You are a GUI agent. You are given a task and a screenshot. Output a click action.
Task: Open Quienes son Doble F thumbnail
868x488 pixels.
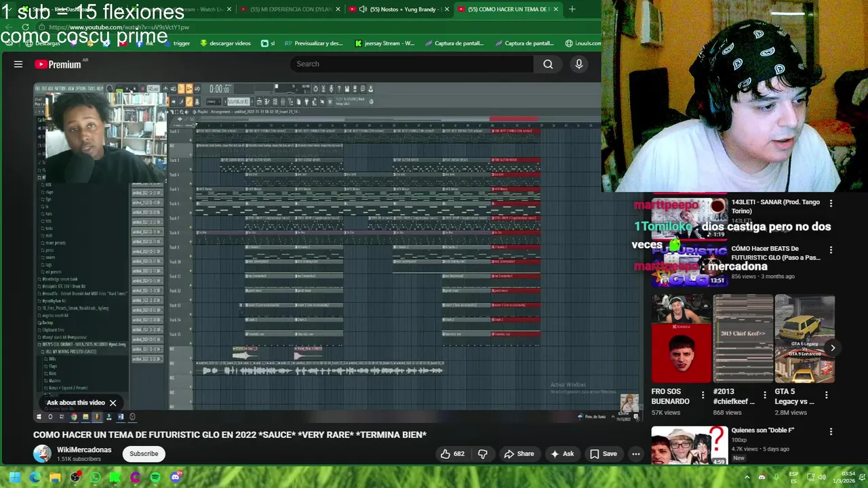[x=690, y=445]
